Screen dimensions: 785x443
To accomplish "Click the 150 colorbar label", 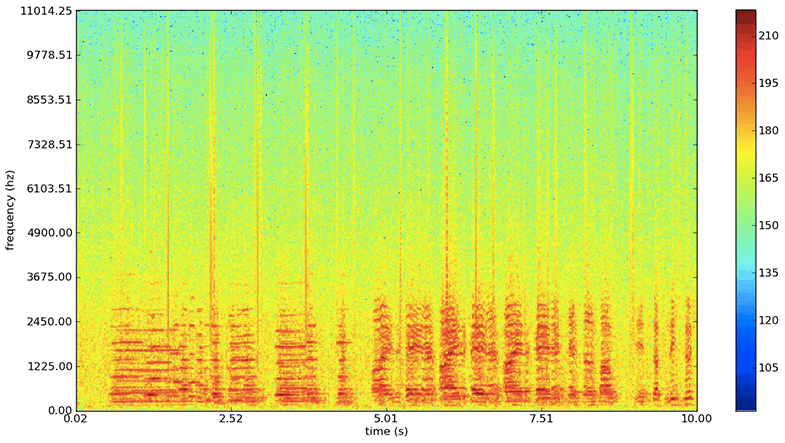I will click(768, 225).
